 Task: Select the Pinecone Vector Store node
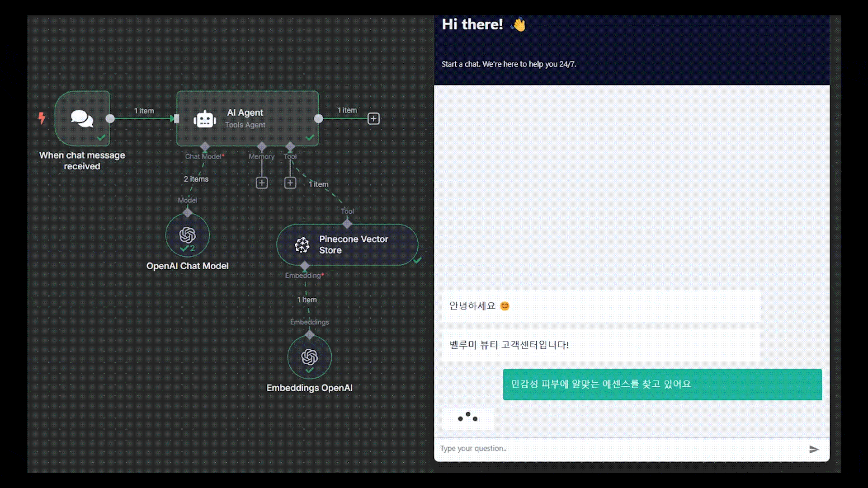[347, 244]
